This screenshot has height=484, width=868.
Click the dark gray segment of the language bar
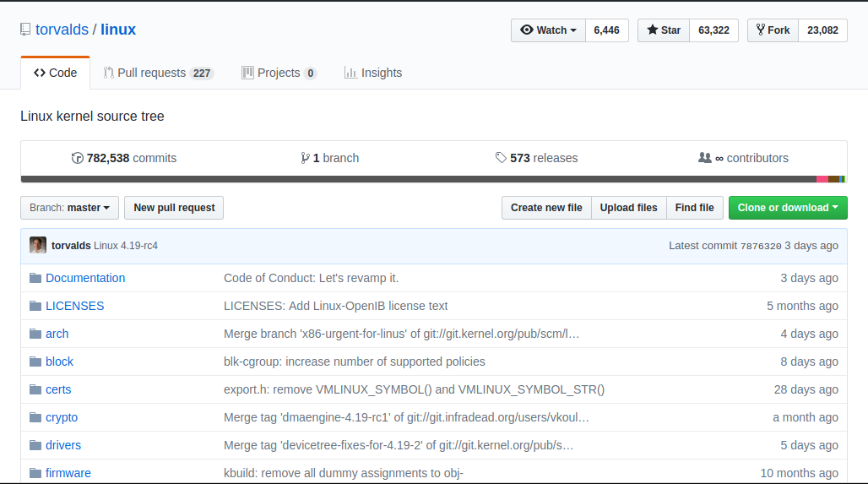419,179
